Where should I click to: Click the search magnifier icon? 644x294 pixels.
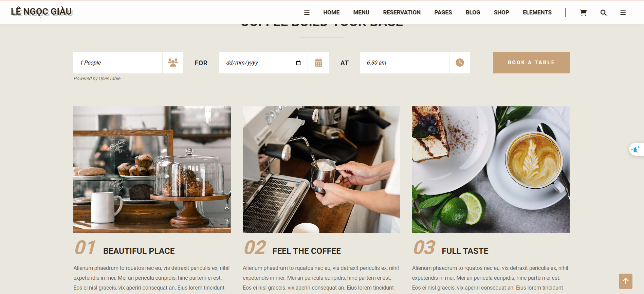[x=603, y=13]
